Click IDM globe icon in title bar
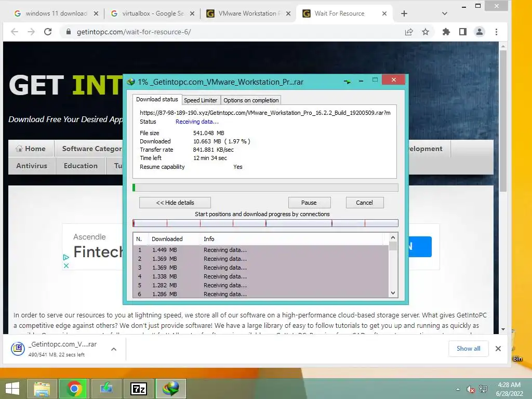 click(x=131, y=82)
